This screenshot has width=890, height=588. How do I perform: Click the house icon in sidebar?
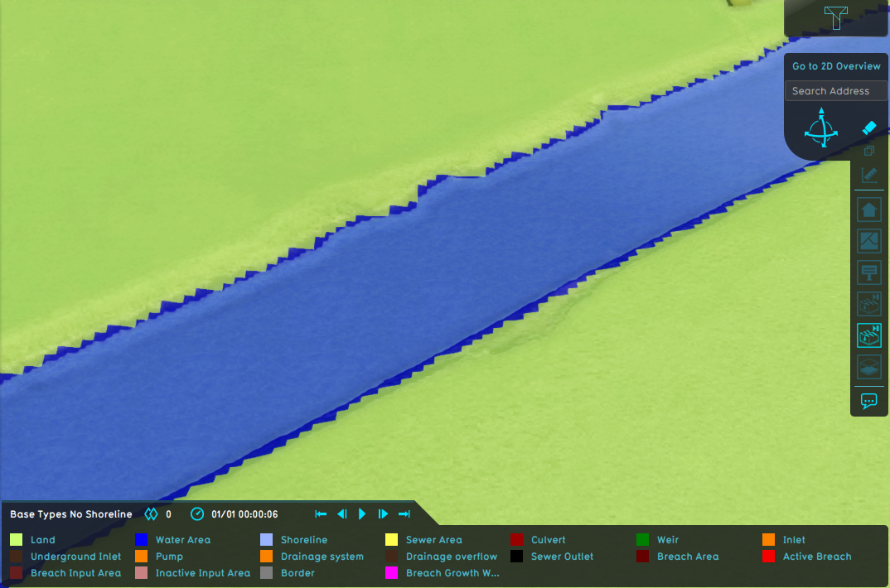pos(869,210)
